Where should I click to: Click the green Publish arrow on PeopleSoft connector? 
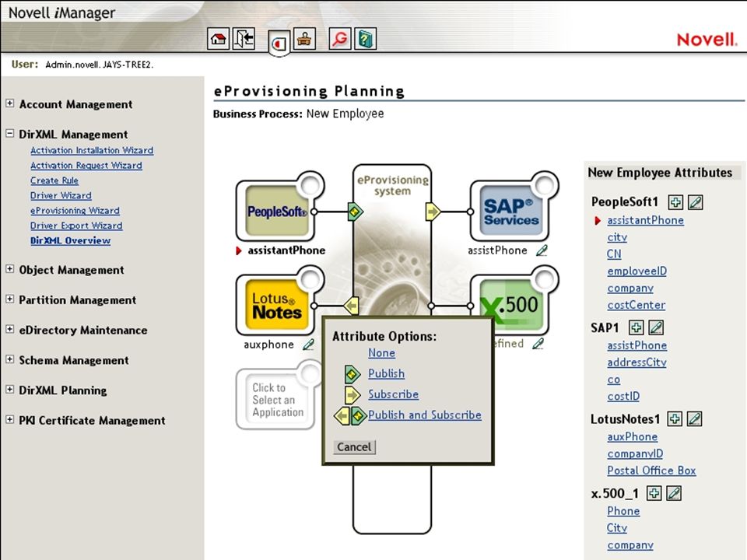[x=355, y=212]
